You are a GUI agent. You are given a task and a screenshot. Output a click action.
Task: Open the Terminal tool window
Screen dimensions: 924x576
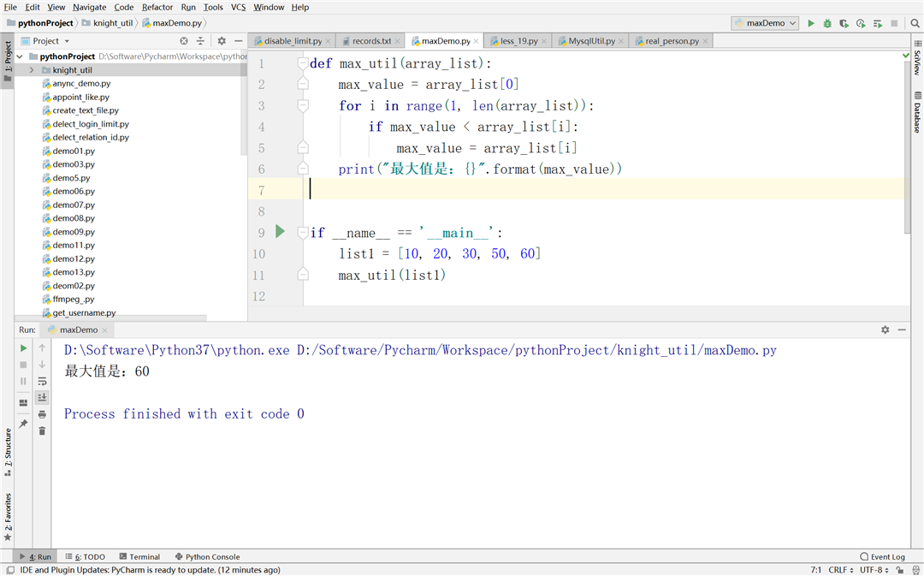point(139,556)
